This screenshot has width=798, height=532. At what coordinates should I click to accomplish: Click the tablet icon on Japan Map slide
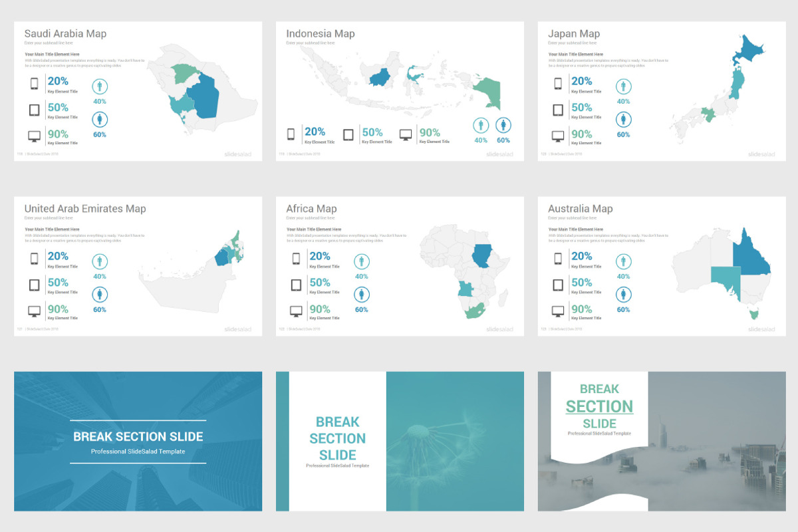click(x=558, y=110)
